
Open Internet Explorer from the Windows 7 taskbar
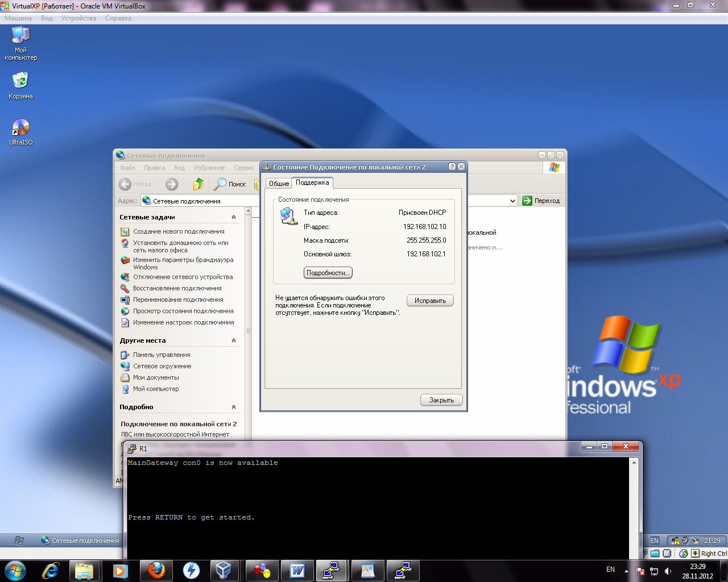click(51, 570)
